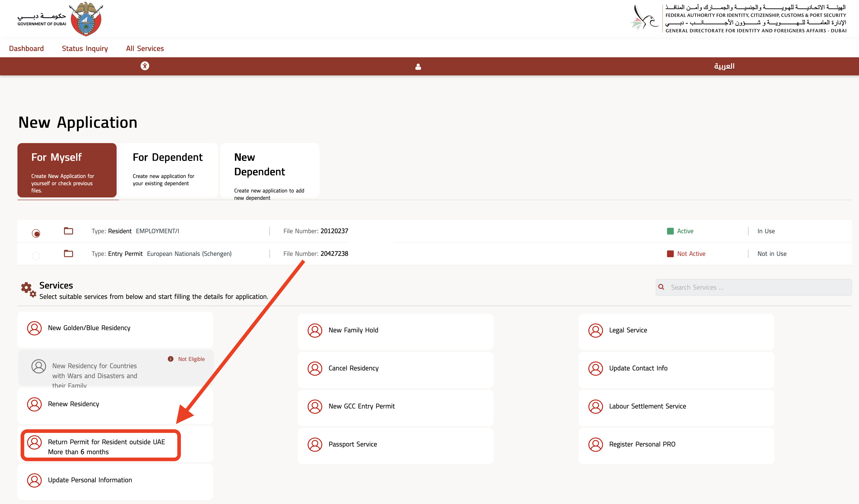Click the Not Eligible info icon
This screenshot has height=504, width=859.
click(170, 359)
